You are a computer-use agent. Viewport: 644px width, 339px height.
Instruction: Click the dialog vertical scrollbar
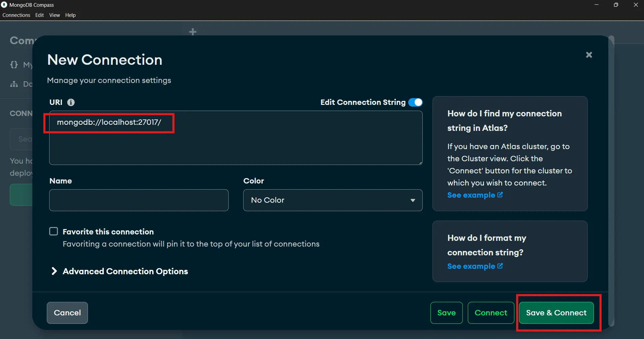point(611,181)
